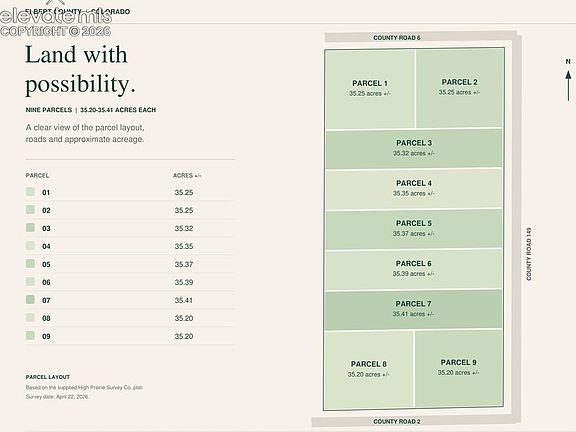Click the 'PARCEL LAYOUT' footnote heading

tap(48, 377)
